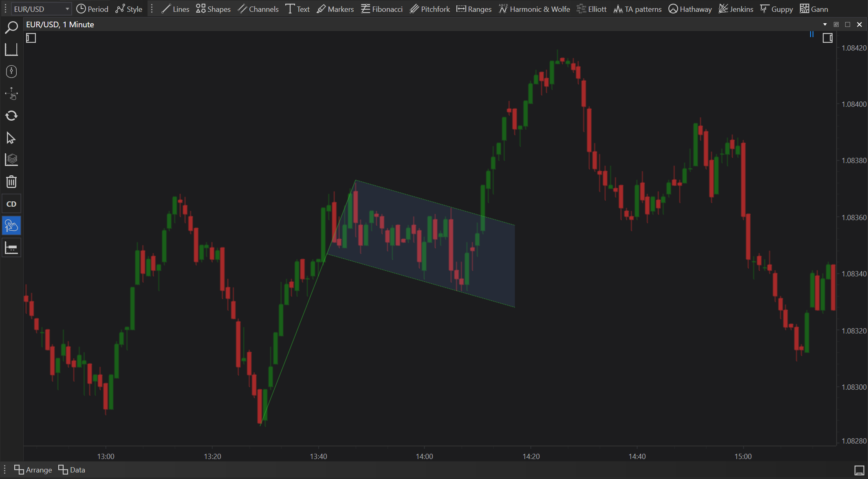This screenshot has width=868, height=479.
Task: Click the Data button
Action: (x=72, y=470)
